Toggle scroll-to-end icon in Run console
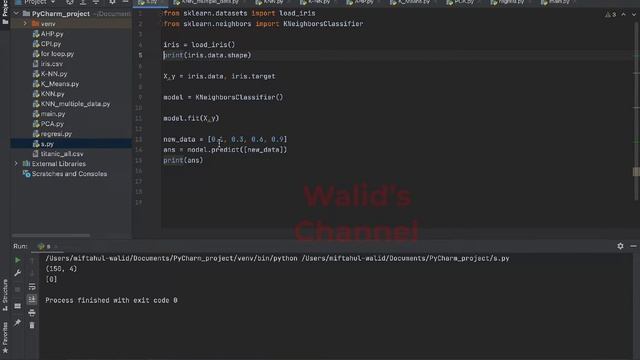Screen dimensions: 640x360 coord(32,299)
